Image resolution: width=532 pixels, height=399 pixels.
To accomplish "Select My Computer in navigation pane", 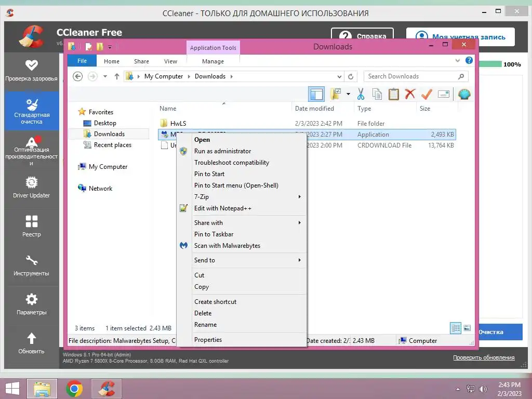I will [108, 167].
